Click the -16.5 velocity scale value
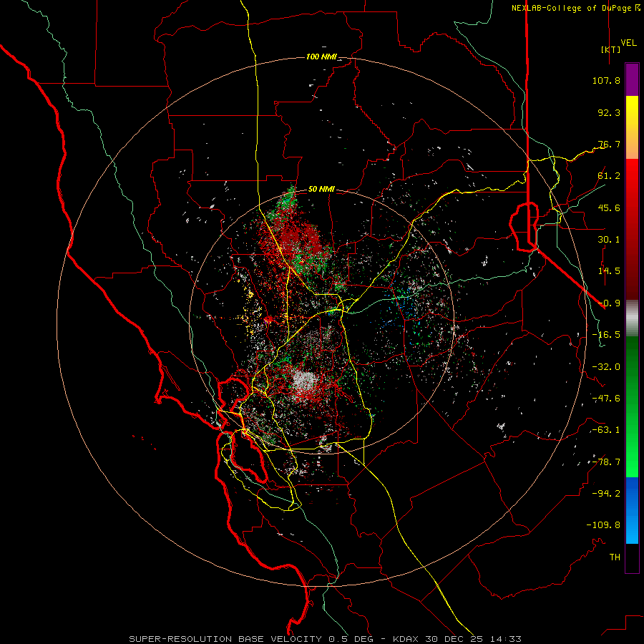This screenshot has width=644, height=644. pos(606,335)
